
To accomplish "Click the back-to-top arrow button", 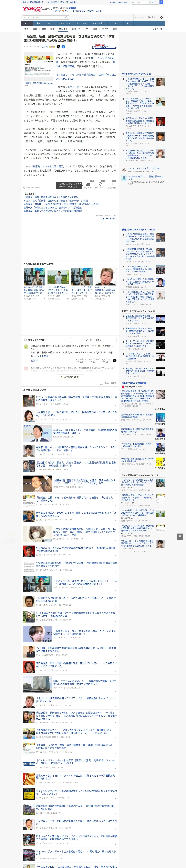I will (x=180, y=536).
